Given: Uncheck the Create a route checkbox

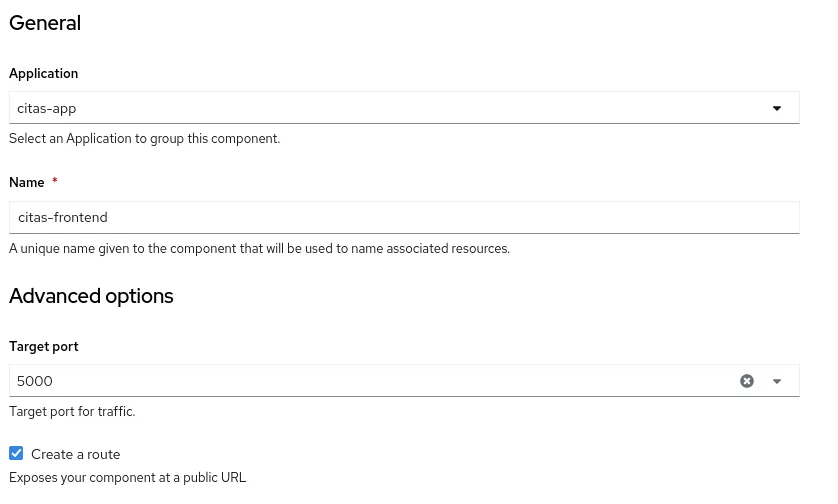Looking at the screenshot, I should (x=16, y=453).
